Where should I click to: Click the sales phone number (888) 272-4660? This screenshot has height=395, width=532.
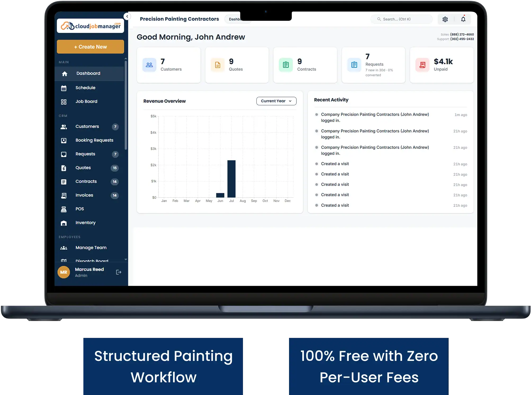click(x=462, y=34)
